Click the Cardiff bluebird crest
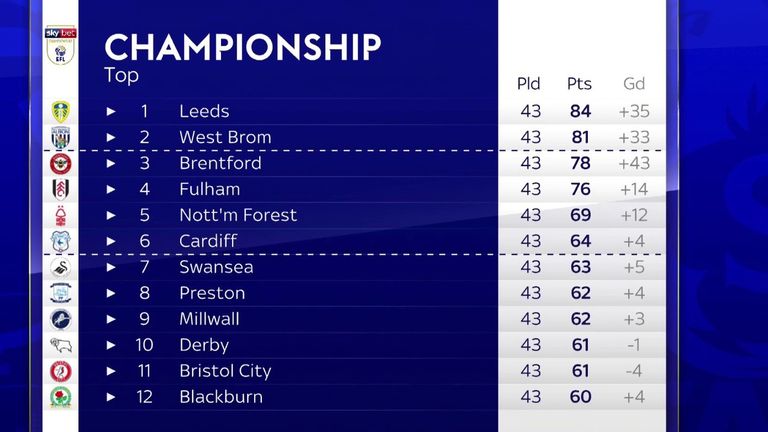 coord(61,241)
